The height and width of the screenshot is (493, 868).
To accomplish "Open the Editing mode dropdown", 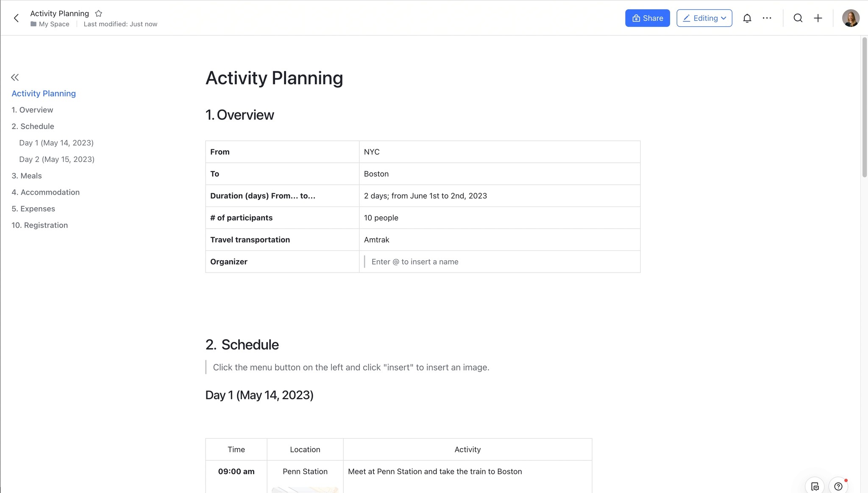I will (x=704, y=18).
